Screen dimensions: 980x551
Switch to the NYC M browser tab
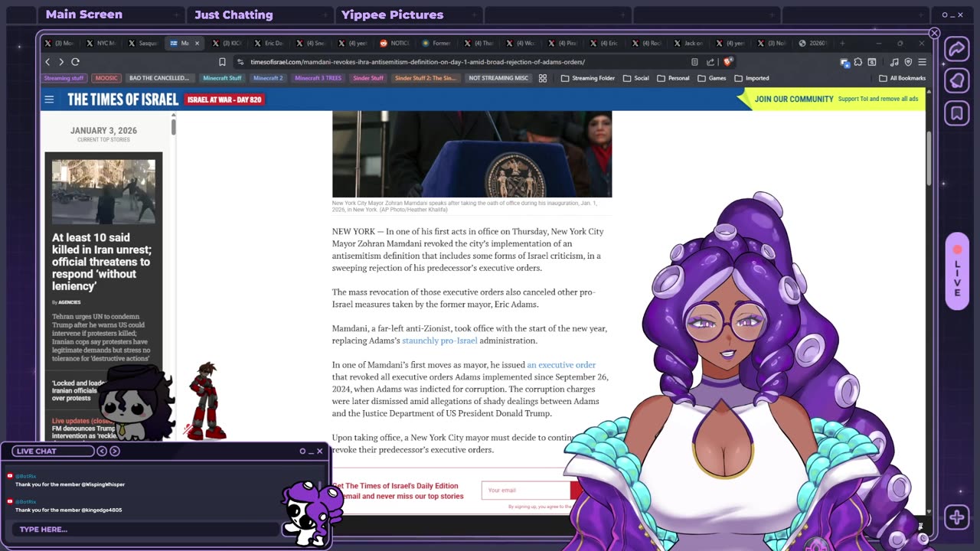pos(102,44)
